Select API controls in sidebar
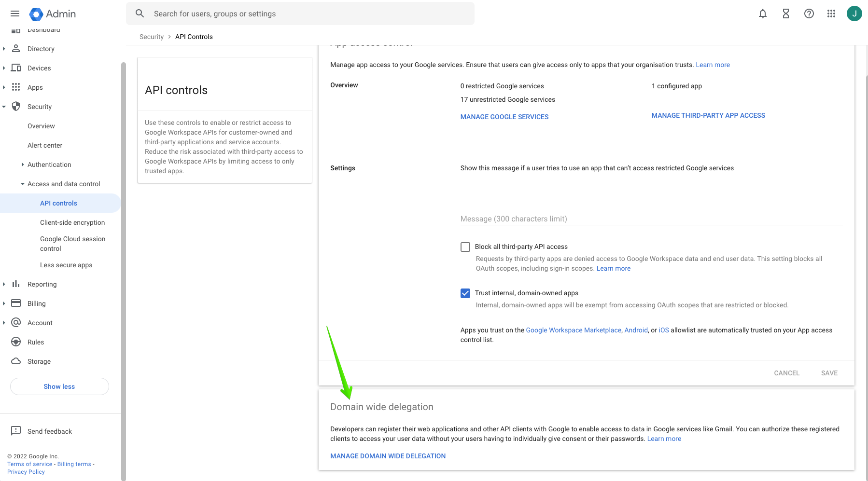The height and width of the screenshot is (481, 868). point(60,203)
